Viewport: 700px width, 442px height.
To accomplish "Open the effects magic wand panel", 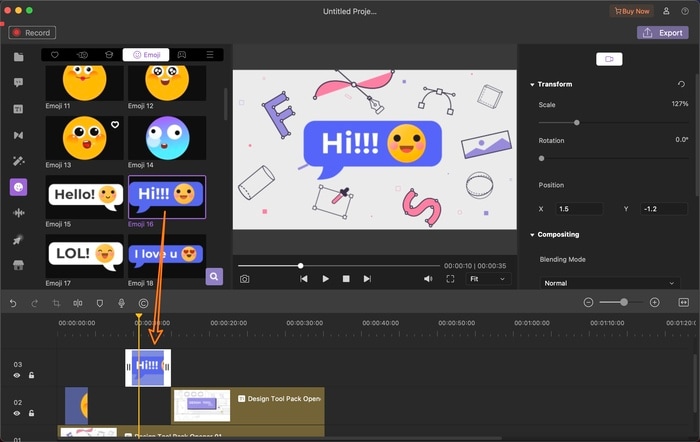I will [18, 161].
